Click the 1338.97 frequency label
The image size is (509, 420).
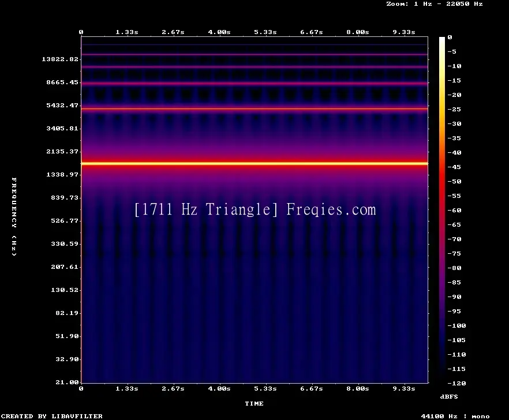(x=62, y=174)
